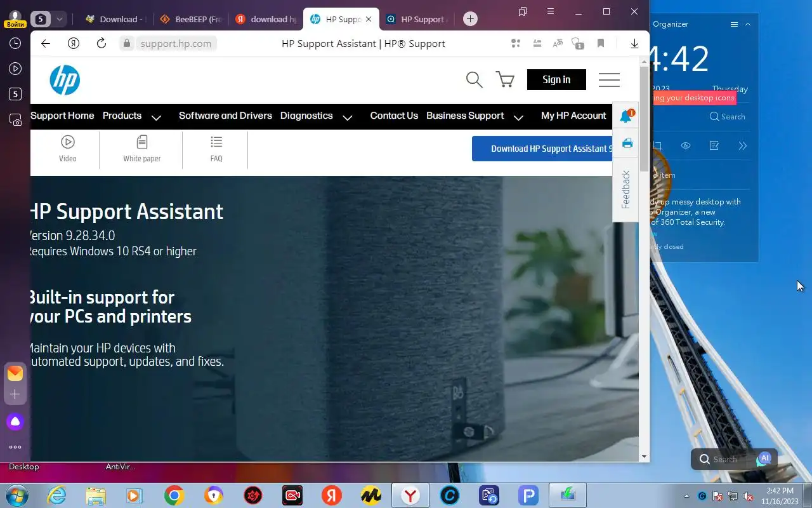Screen dimensions: 812x508
Task: Open the browser history clock in sidebar
Action: pos(15,43)
